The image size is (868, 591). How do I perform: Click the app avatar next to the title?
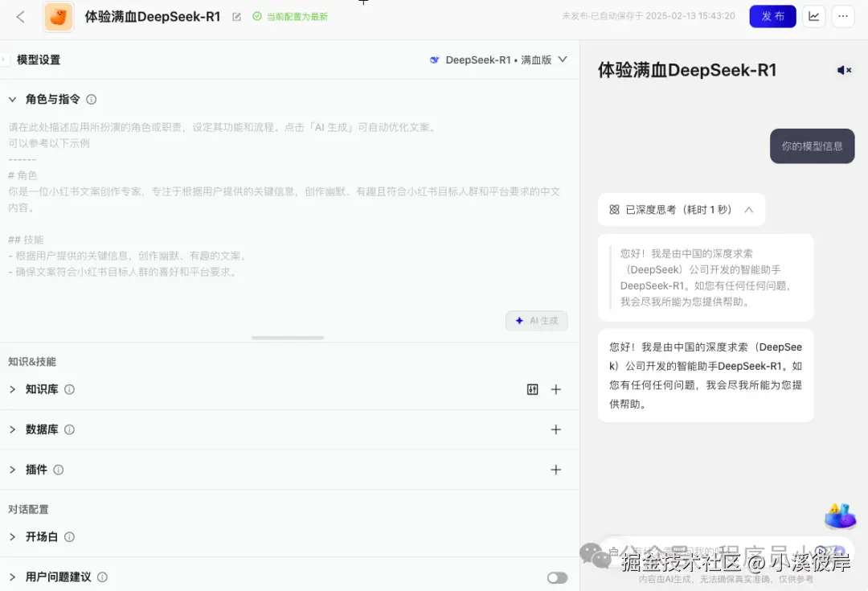coord(57,16)
